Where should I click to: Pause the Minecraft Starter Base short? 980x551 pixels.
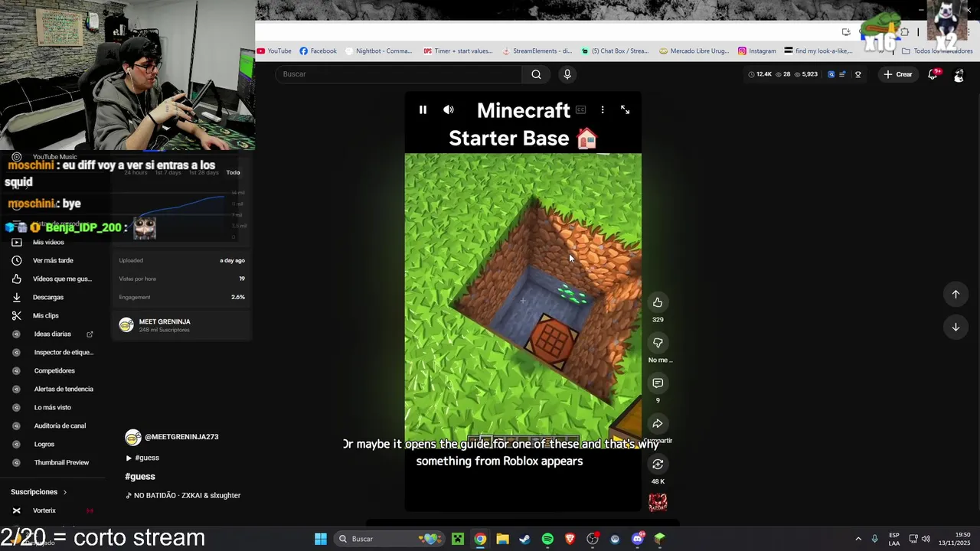click(423, 110)
